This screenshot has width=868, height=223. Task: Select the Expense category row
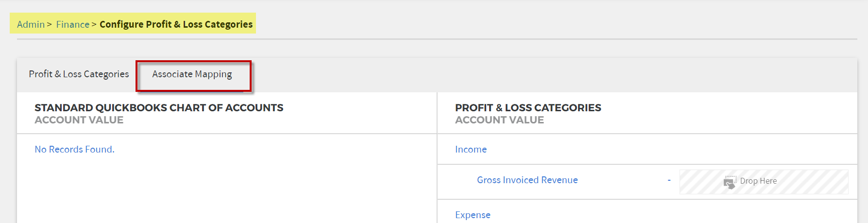(x=647, y=214)
